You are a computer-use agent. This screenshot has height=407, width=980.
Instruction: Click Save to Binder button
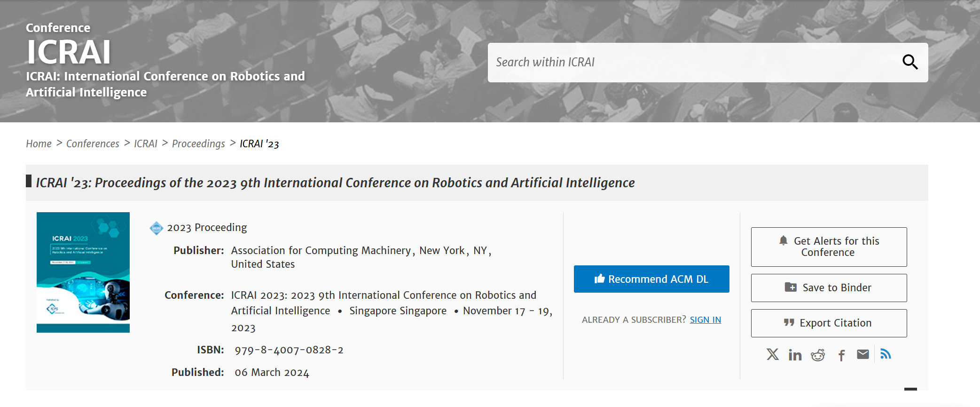[x=829, y=287]
